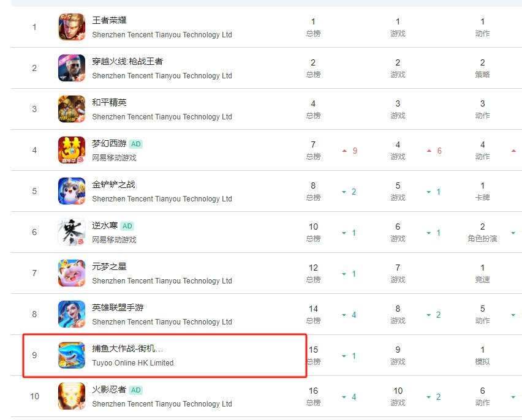Viewport: 522px width, 420px height.
Task: Click the 穿越火线:枪战王者 game icon
Action: (72, 68)
